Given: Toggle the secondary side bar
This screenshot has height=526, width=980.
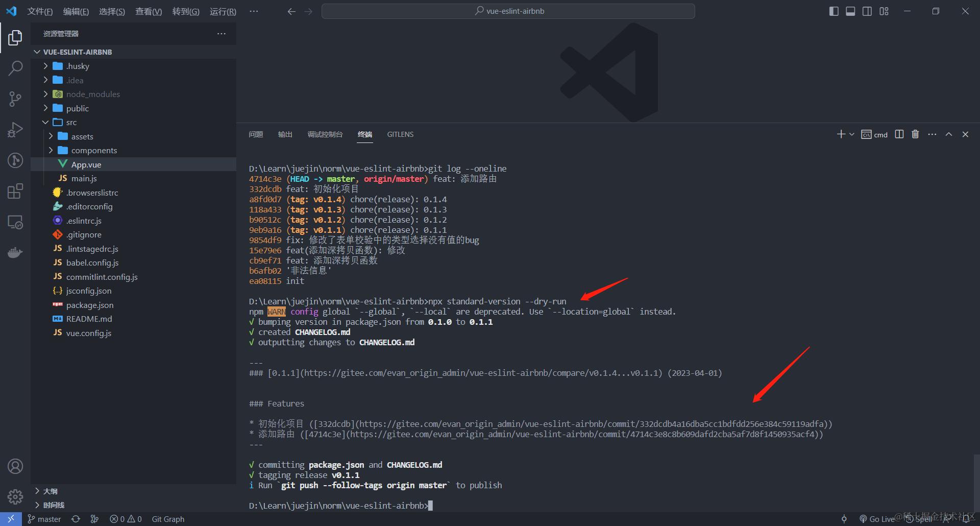Looking at the screenshot, I should pos(867,11).
